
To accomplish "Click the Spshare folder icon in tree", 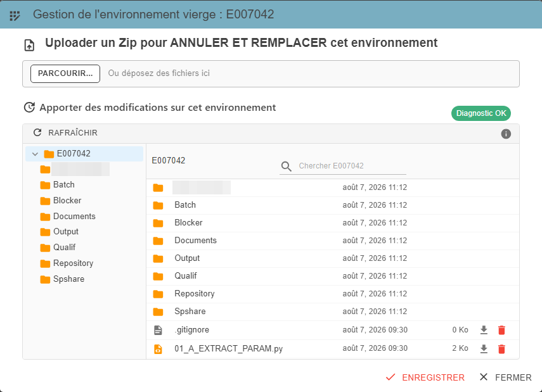I will tap(45, 279).
